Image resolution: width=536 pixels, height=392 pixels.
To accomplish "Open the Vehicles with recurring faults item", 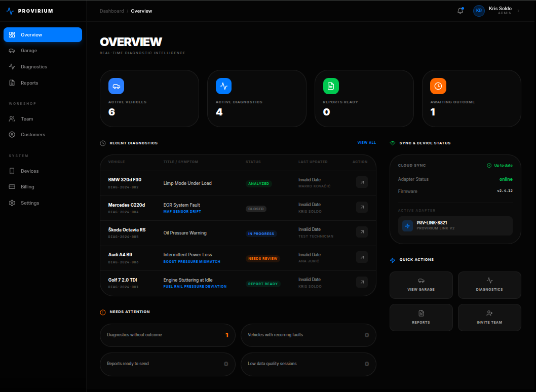I will coord(308,335).
